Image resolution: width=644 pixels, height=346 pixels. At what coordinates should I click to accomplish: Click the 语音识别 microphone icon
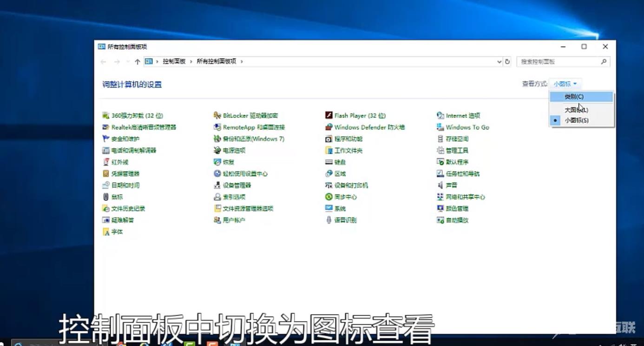(x=329, y=220)
